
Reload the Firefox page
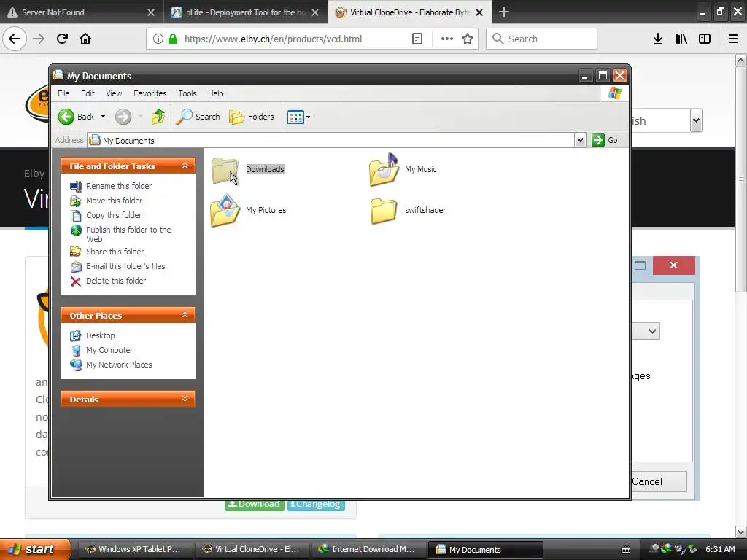[x=62, y=39]
